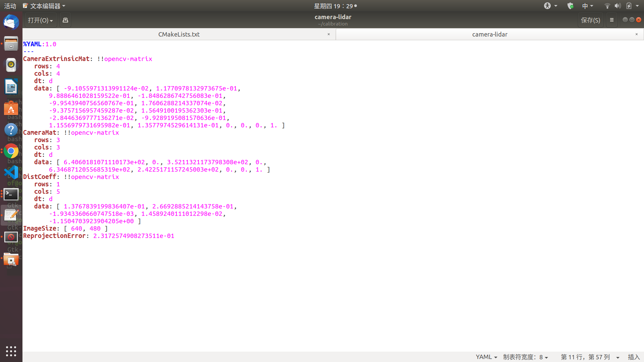Select the Text Editor dock icon
This screenshot has height=362, width=644.
[x=11, y=215]
